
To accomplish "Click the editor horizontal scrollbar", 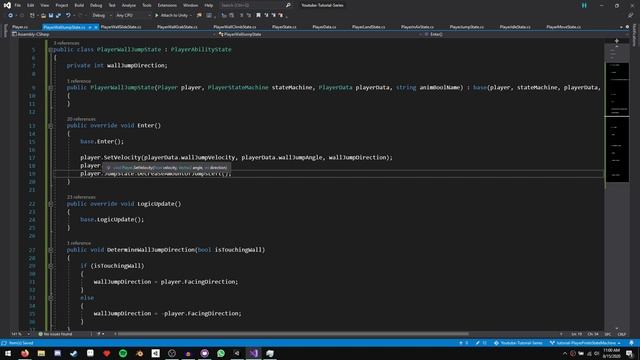I will click(x=293, y=334).
